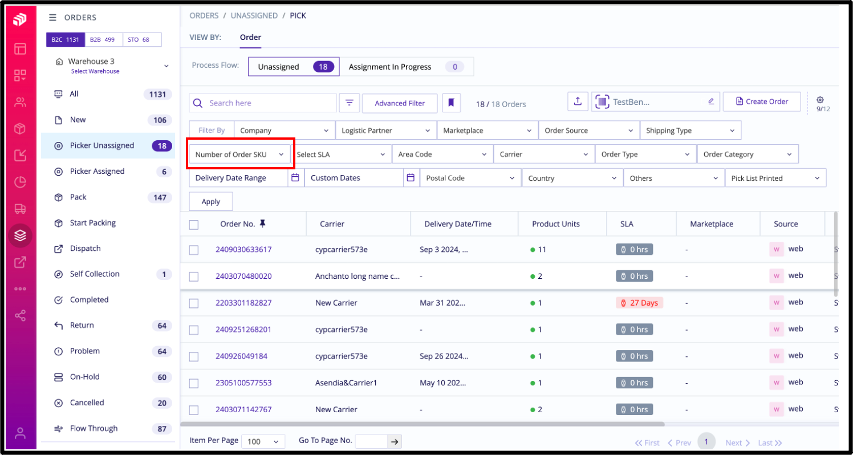Viewport: 854px width, 456px height.
Task: Open the Logistic Partner filter dropdown
Action: (x=384, y=130)
